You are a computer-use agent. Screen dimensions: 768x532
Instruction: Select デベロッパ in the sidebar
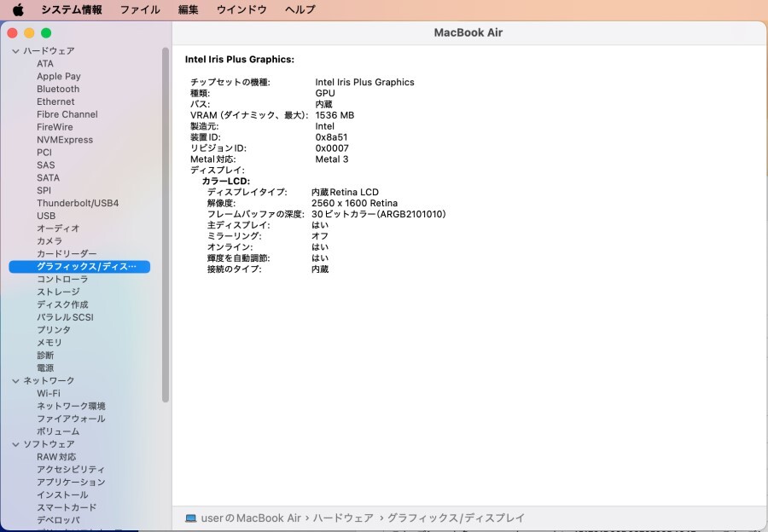tap(58, 520)
